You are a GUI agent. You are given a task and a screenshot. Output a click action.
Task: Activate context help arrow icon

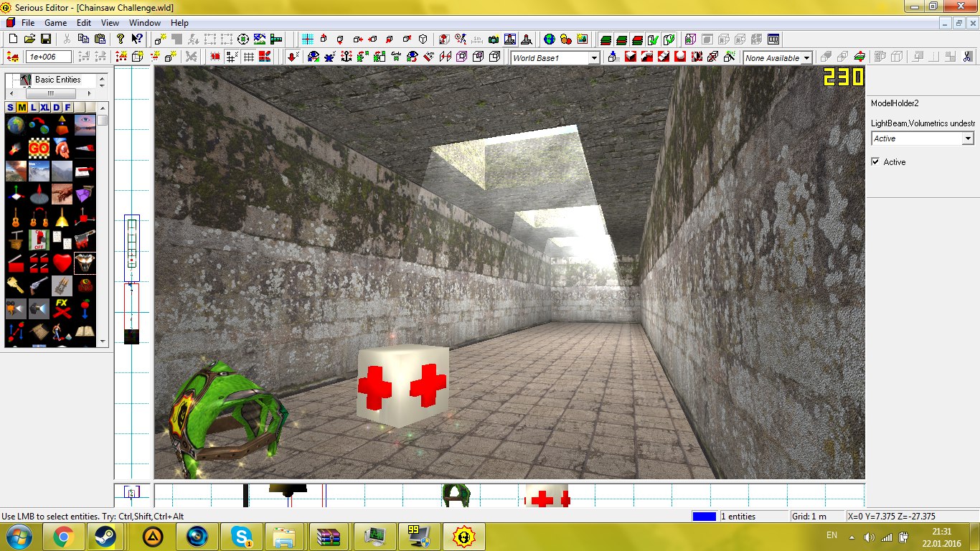coord(136,39)
